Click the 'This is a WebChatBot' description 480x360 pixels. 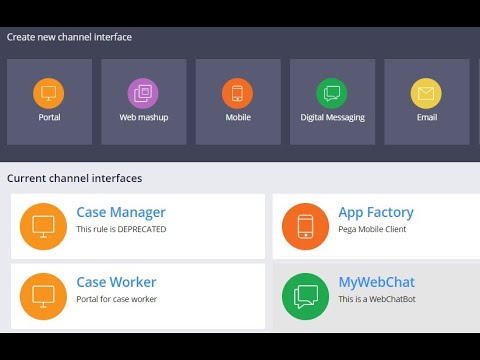377,299
